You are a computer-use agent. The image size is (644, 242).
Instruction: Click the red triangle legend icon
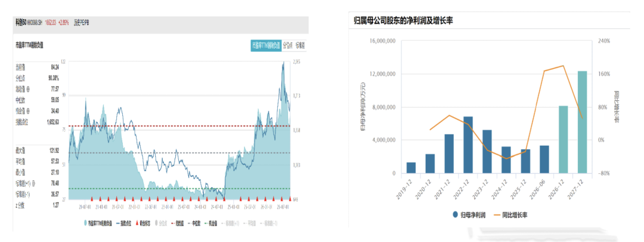point(137,223)
